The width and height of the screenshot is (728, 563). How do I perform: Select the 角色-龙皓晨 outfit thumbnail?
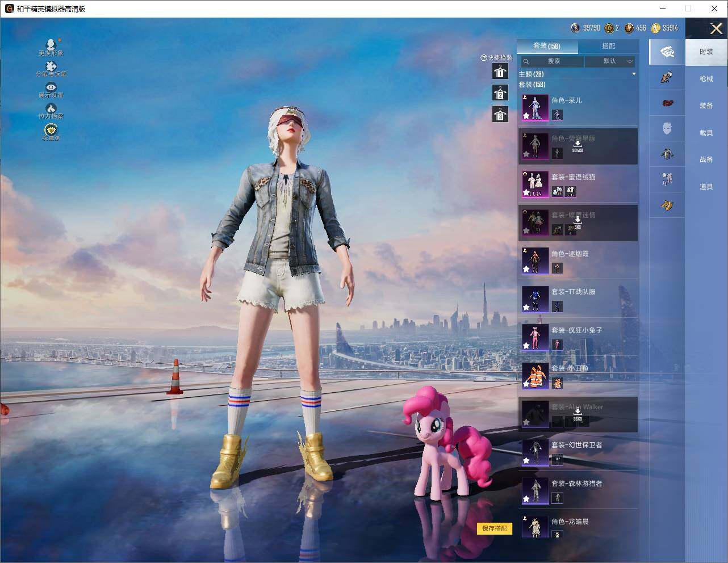pyautogui.click(x=535, y=527)
